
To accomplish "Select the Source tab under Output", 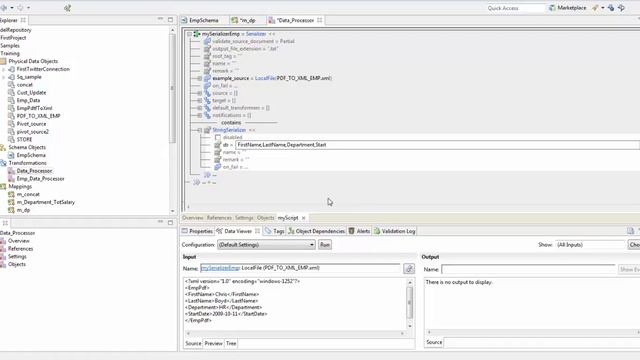I will [434, 342].
